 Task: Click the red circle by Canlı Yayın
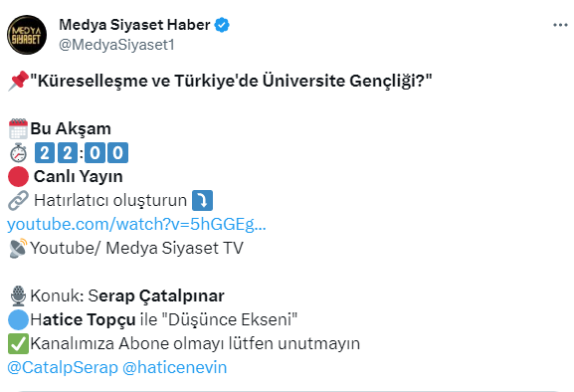click(x=18, y=176)
